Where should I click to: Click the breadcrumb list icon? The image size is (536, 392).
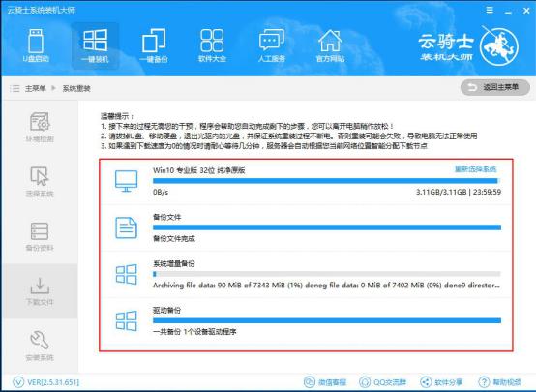point(15,89)
